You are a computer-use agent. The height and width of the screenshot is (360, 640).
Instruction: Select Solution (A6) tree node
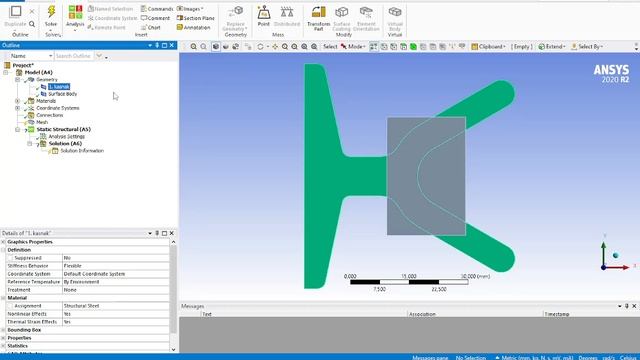pos(65,144)
